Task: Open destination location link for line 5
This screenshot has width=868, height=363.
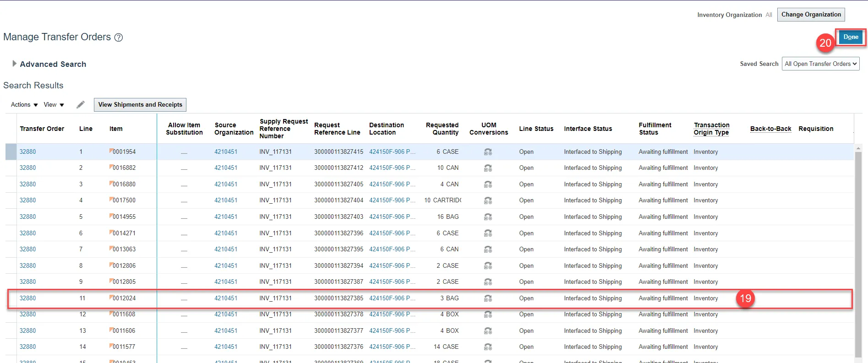Action: coord(392,217)
